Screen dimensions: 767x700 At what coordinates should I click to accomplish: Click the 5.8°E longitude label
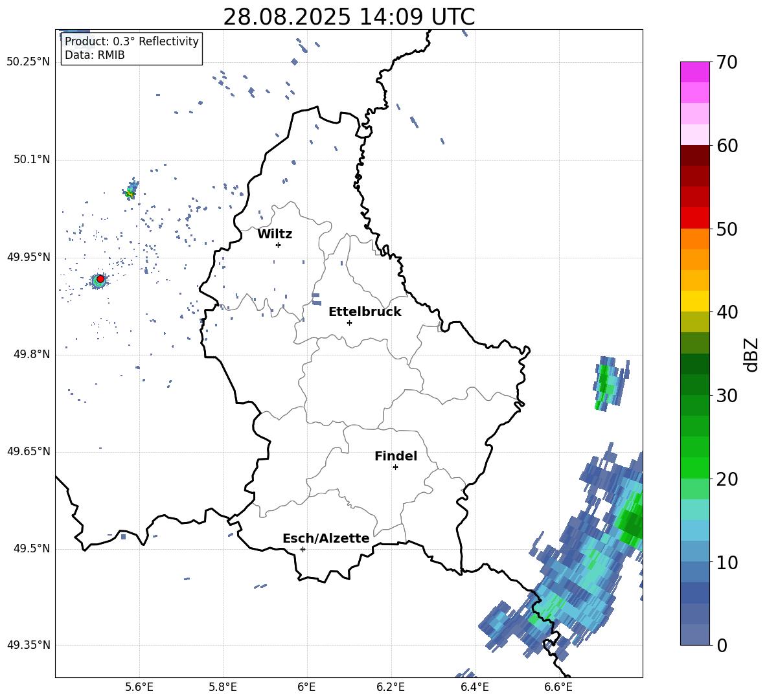[x=223, y=688]
